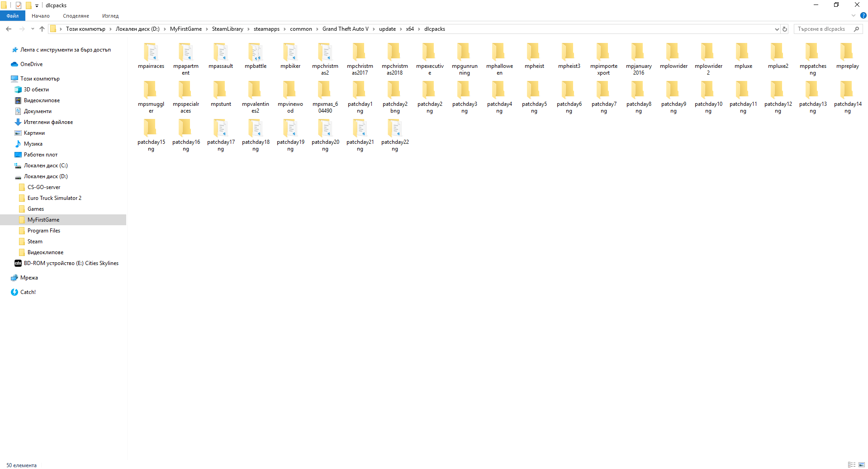Select the mphalloween folder
The width and height of the screenshot is (868, 469).
coord(499,59)
